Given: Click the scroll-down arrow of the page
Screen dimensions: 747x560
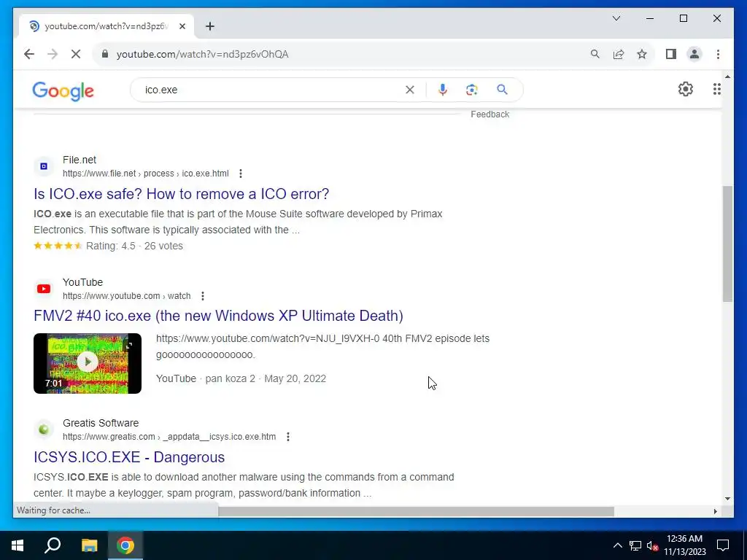Looking at the screenshot, I should point(727,499).
